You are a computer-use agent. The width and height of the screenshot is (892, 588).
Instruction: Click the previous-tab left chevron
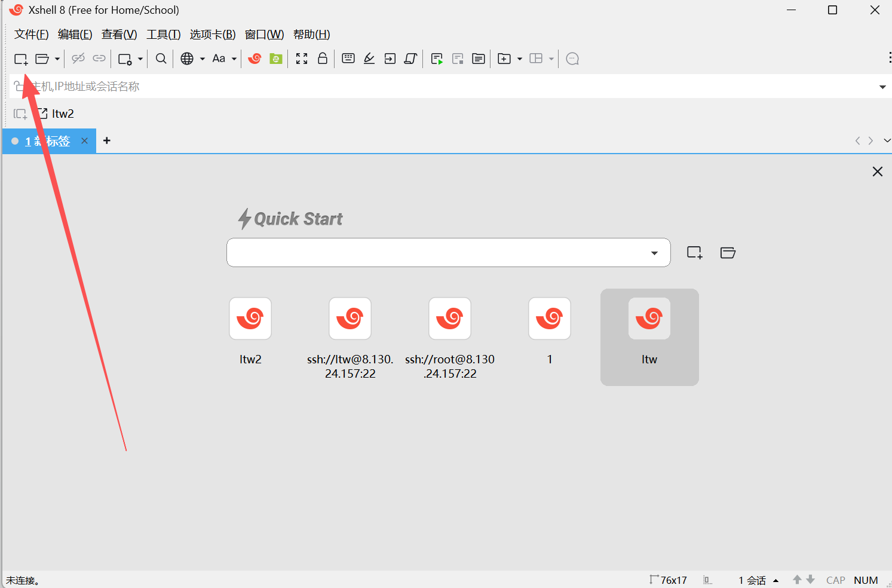coord(858,140)
